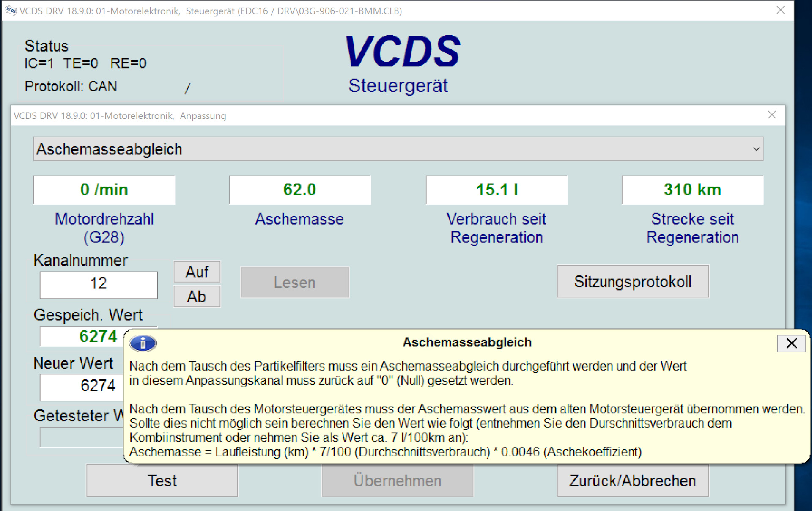Click the VCDS logo icon in the title bar
The width and height of the screenshot is (812, 511).
click(10, 11)
